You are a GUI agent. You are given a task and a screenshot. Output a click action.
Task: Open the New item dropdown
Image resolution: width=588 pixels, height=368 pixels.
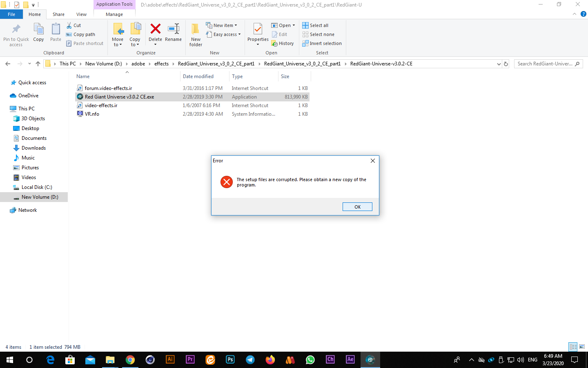coord(221,25)
